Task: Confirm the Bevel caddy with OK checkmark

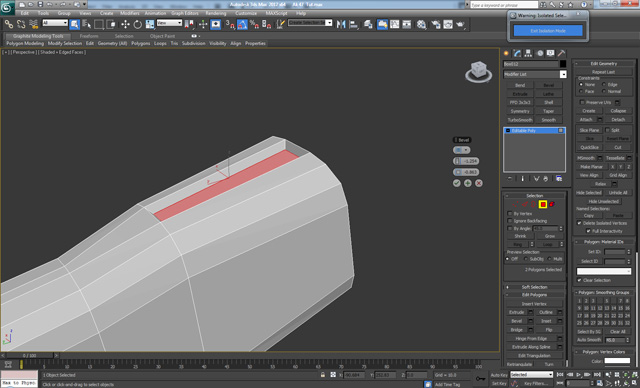Action: (x=457, y=183)
